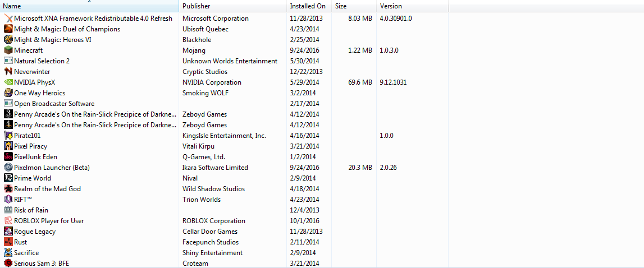Click publisher KingsIsle Entertainment, Inc.
Image resolution: width=644 pixels, height=268 pixels.
(x=224, y=136)
